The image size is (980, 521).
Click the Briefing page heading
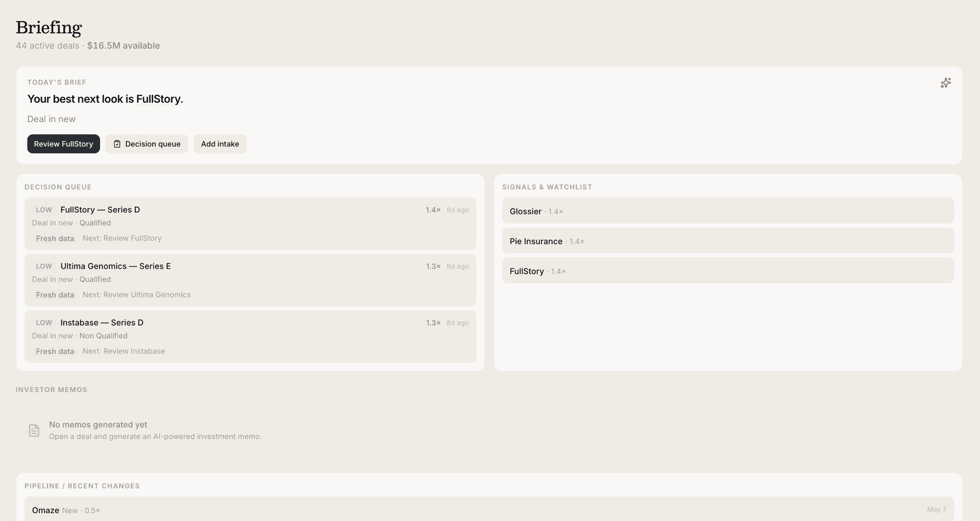(x=49, y=27)
